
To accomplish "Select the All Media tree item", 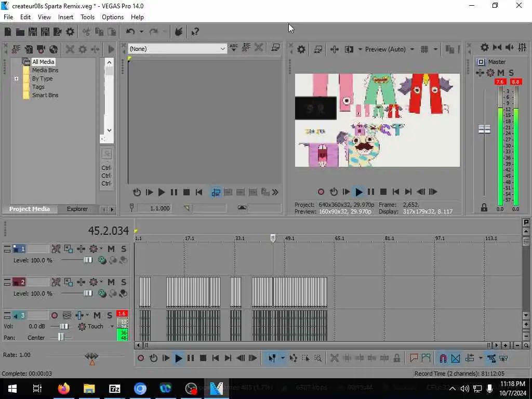I will [43, 62].
